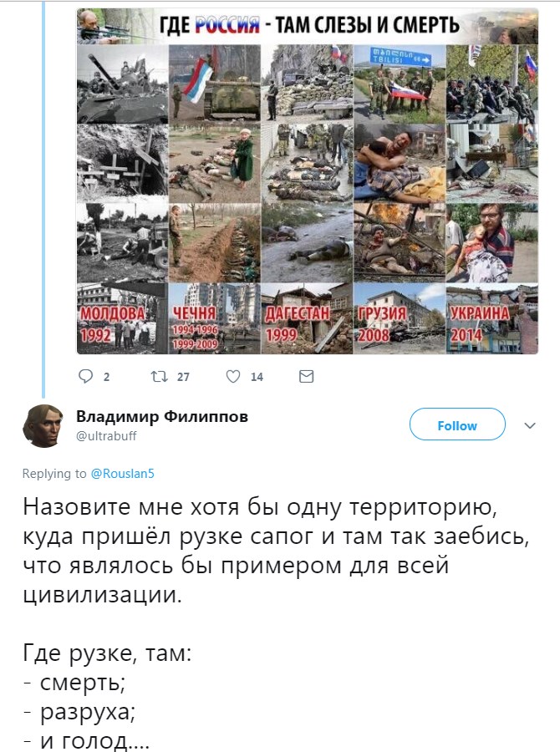Click the image header 'ГДЕ РОССИЯ' banner
Image resolution: width=560 pixels, height=752 pixels.
307,25
